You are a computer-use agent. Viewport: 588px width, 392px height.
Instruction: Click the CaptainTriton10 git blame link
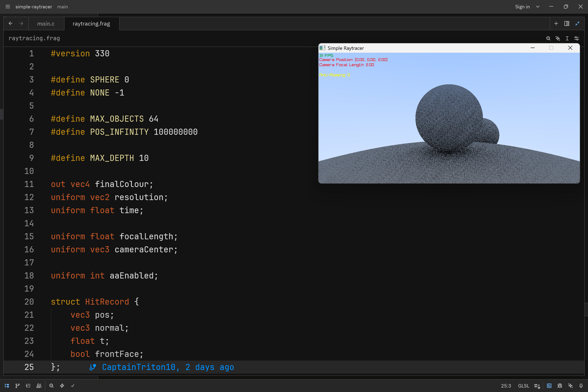click(x=162, y=367)
